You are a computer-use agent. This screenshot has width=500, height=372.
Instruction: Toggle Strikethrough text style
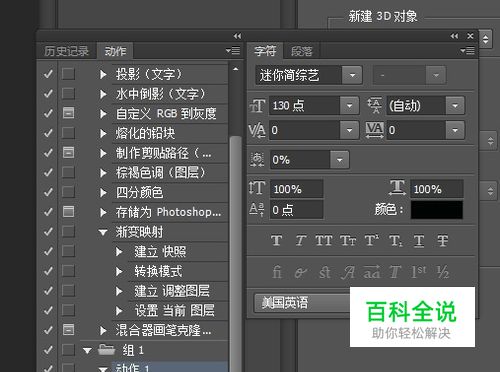tap(443, 240)
